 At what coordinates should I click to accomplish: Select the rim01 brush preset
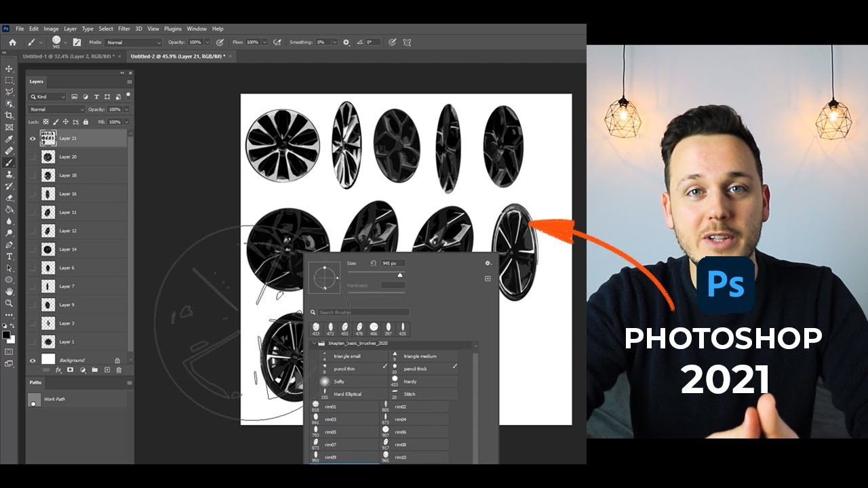(344, 407)
